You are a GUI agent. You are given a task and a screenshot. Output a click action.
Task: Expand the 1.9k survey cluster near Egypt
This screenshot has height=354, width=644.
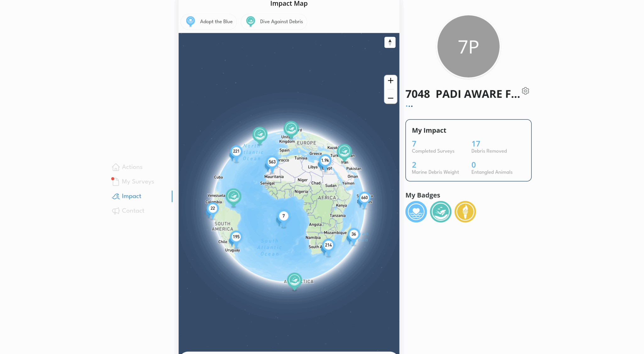[x=325, y=160]
